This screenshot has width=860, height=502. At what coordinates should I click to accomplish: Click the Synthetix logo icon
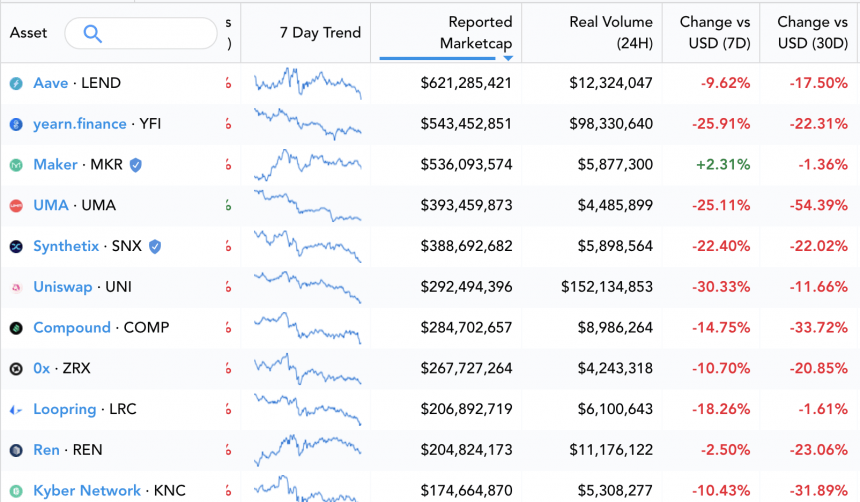(x=16, y=247)
